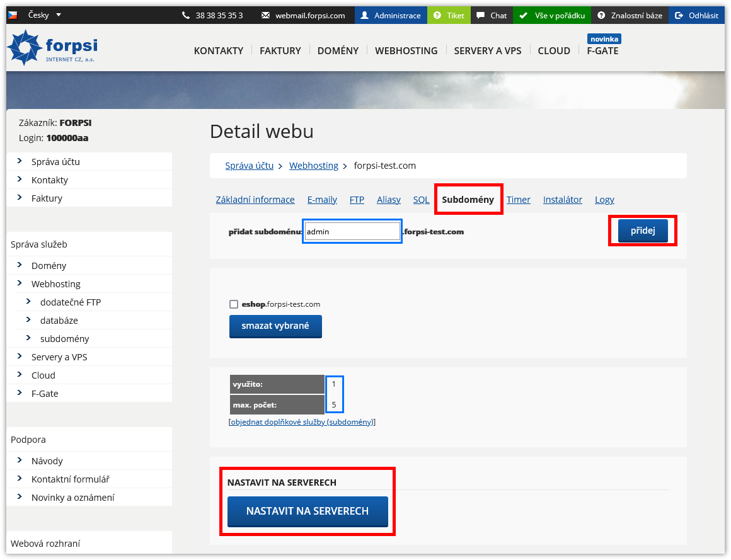
Task: Open the SERVERY A VPS main menu
Action: click(488, 51)
